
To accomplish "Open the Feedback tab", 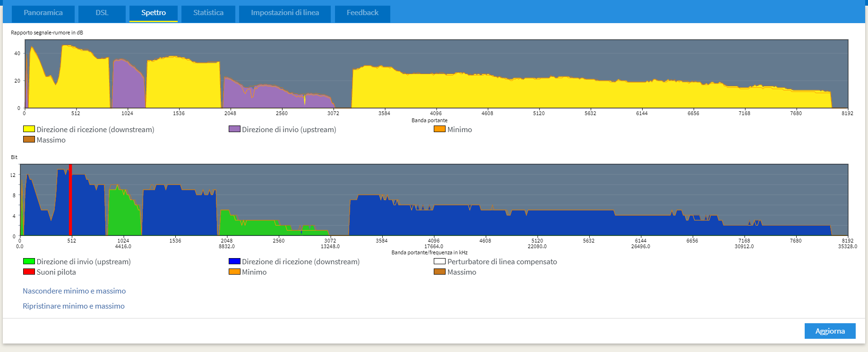I will (x=362, y=13).
